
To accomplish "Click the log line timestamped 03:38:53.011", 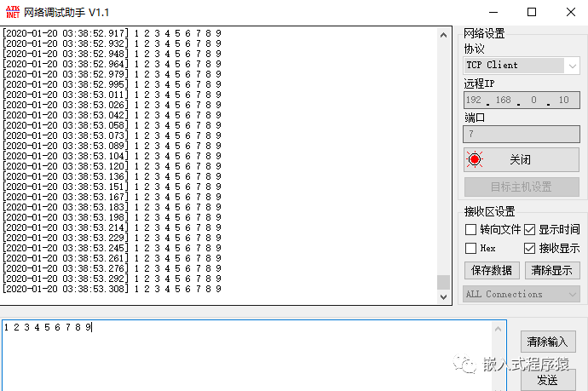I will coord(112,95).
